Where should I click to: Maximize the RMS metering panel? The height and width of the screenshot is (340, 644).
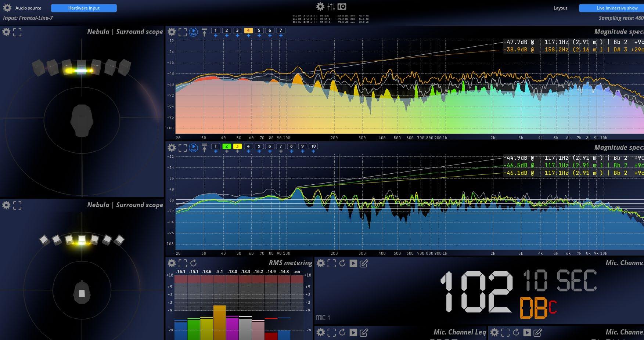(x=183, y=263)
